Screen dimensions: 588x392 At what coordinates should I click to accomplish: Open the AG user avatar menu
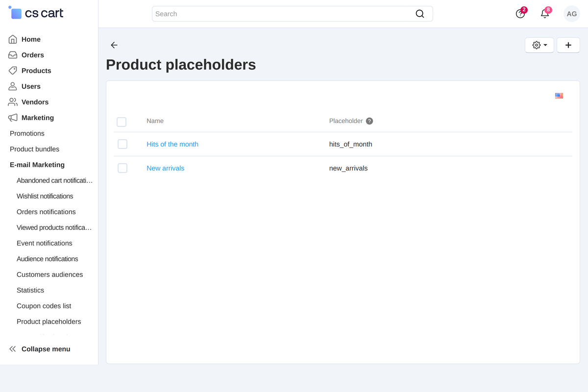click(x=572, y=14)
